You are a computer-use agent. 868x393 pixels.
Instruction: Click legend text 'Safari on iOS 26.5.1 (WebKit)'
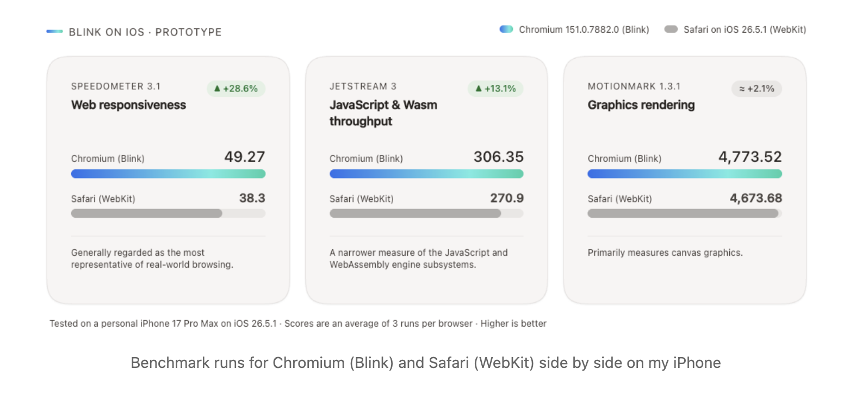pyautogui.click(x=745, y=29)
